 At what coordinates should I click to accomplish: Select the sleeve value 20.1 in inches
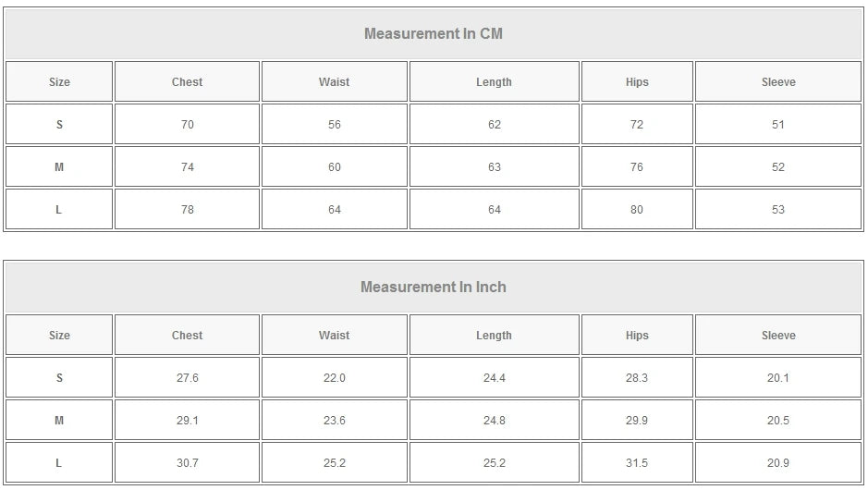[778, 378]
